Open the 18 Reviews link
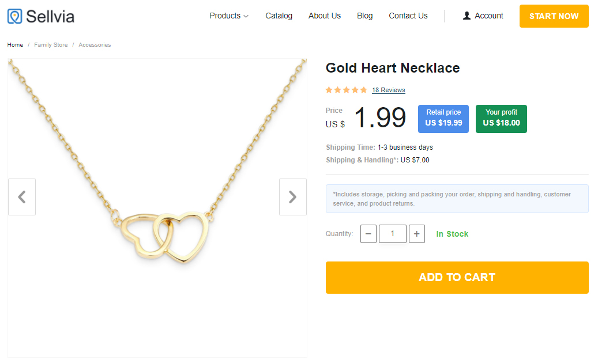 point(389,90)
